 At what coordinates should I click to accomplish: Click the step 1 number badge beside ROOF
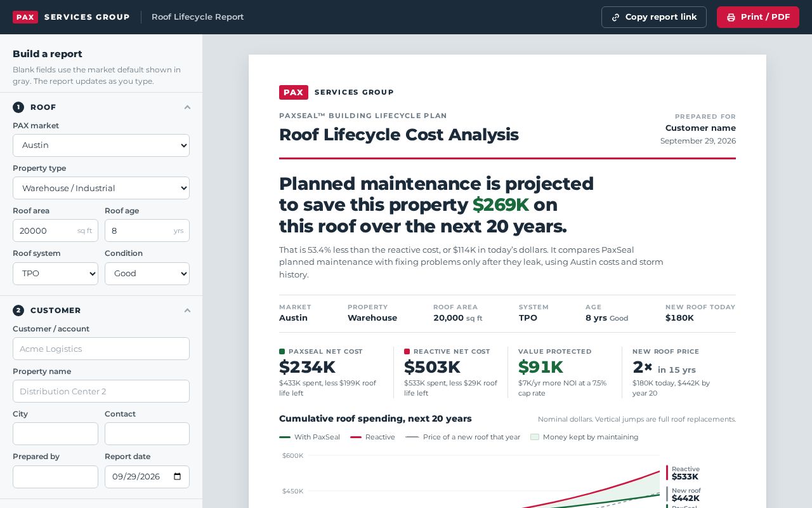click(x=18, y=107)
